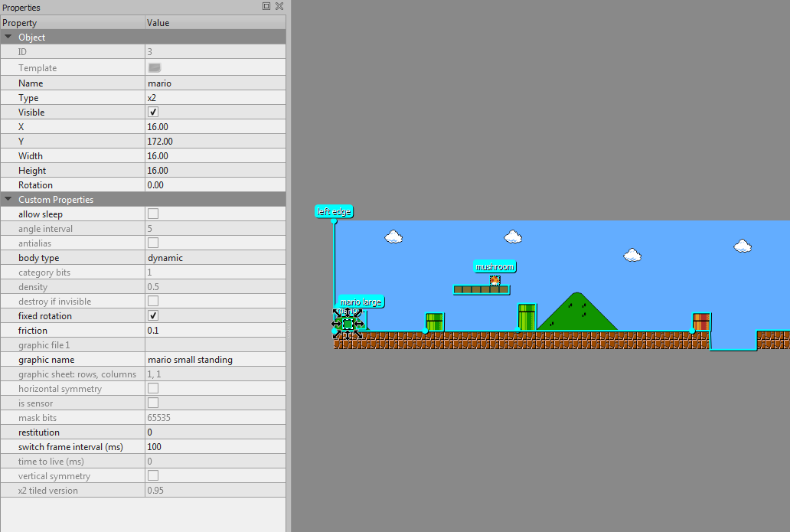The width and height of the screenshot is (790, 532).
Task: Select the density property label
Action: click(x=33, y=287)
